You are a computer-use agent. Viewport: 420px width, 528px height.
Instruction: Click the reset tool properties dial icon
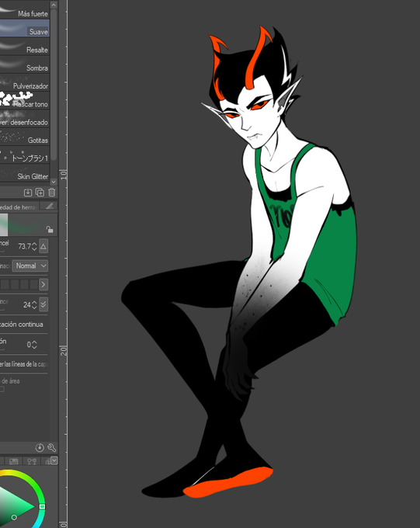click(40, 447)
